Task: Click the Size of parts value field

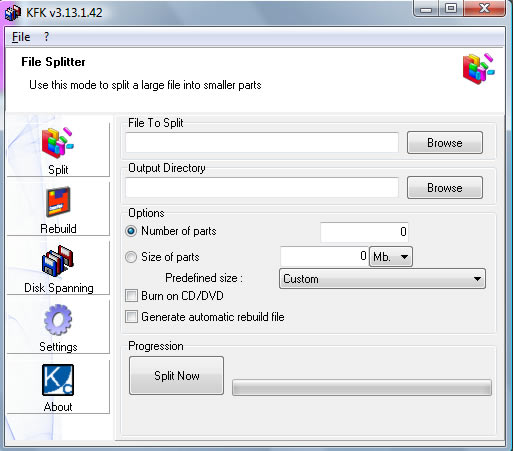Action: pyautogui.click(x=325, y=256)
